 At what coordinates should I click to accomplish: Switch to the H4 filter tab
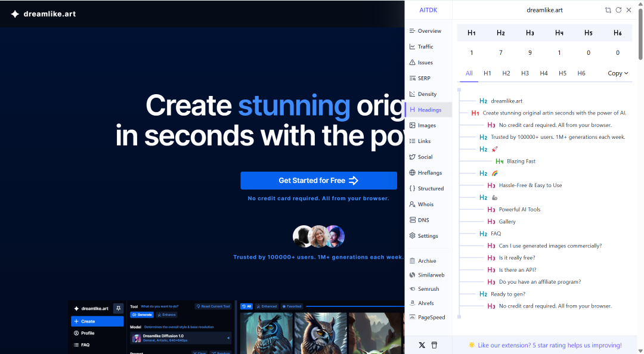pyautogui.click(x=544, y=73)
